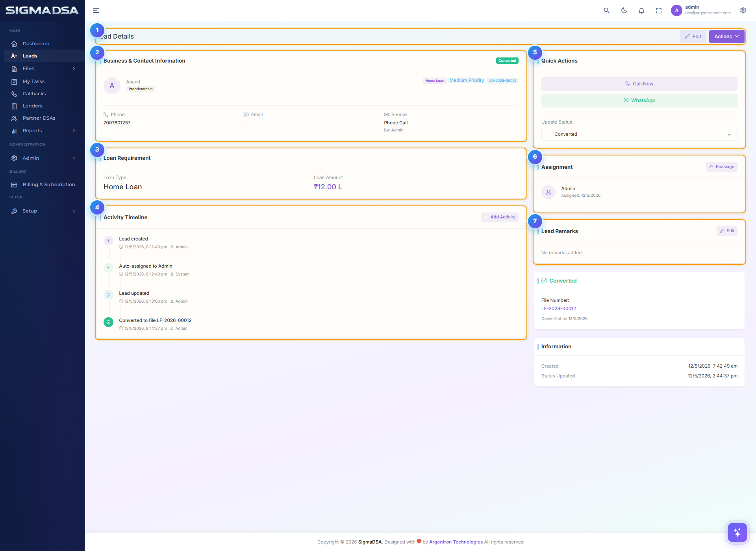Click the Leads person-plus icon
Screen dimensions: 756x551
14,56
